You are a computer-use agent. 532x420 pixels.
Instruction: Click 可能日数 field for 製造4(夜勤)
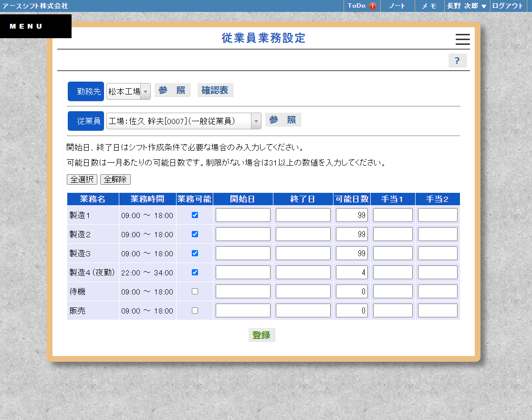point(352,273)
